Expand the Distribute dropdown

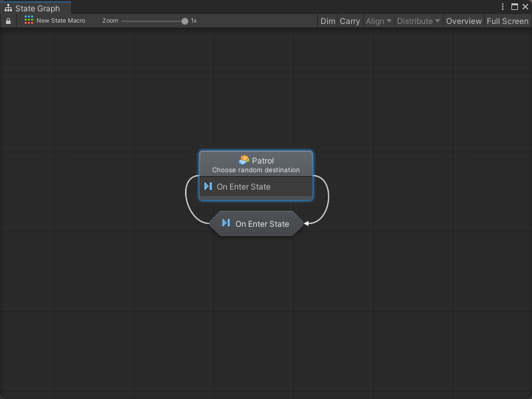[x=418, y=21]
